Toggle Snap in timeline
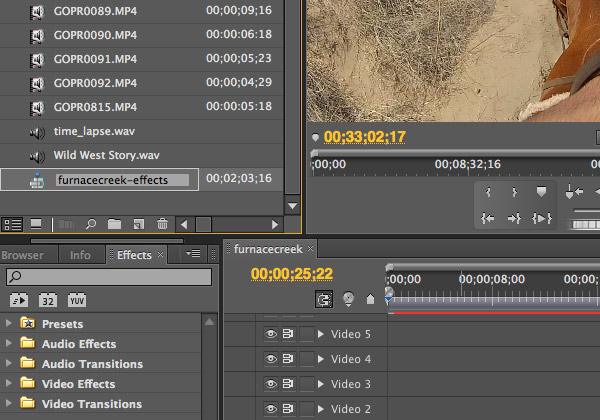The height and width of the screenshot is (420, 600). (x=324, y=299)
